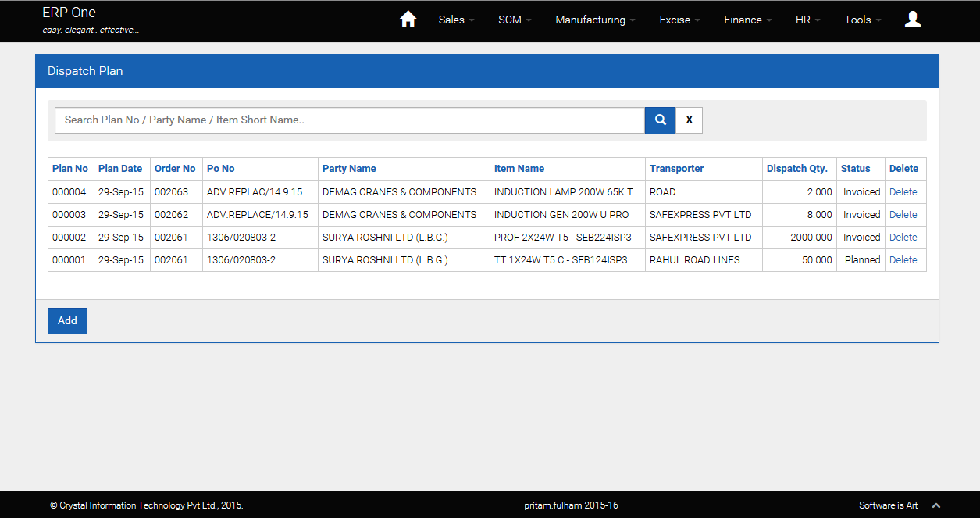Open the Sales dropdown menu
Image resolution: width=980 pixels, height=518 pixels.
[456, 20]
